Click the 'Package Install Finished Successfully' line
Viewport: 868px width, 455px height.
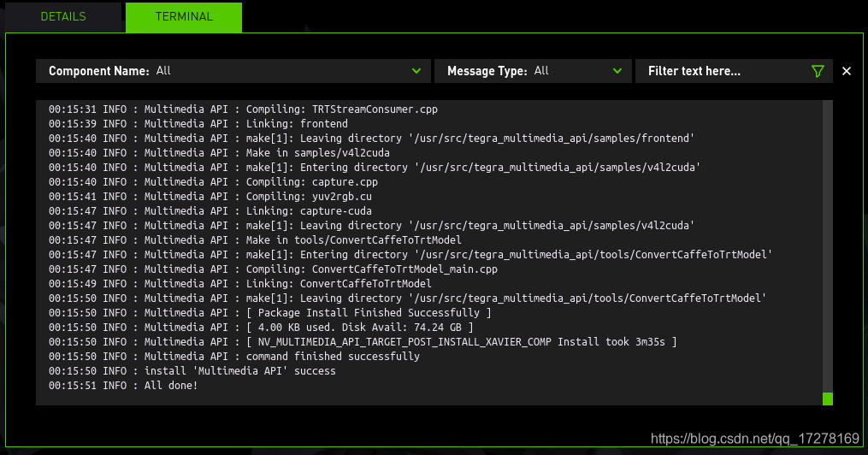(270, 313)
